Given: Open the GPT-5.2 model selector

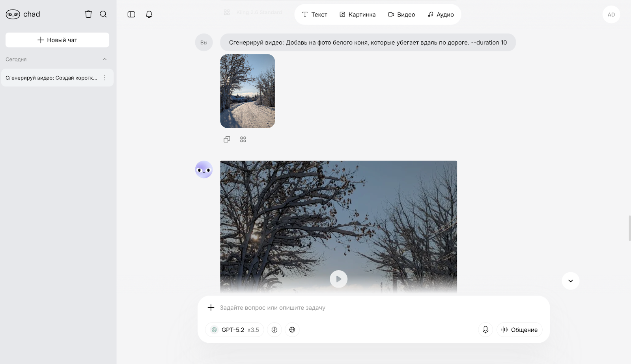Looking at the screenshot, I should point(235,330).
